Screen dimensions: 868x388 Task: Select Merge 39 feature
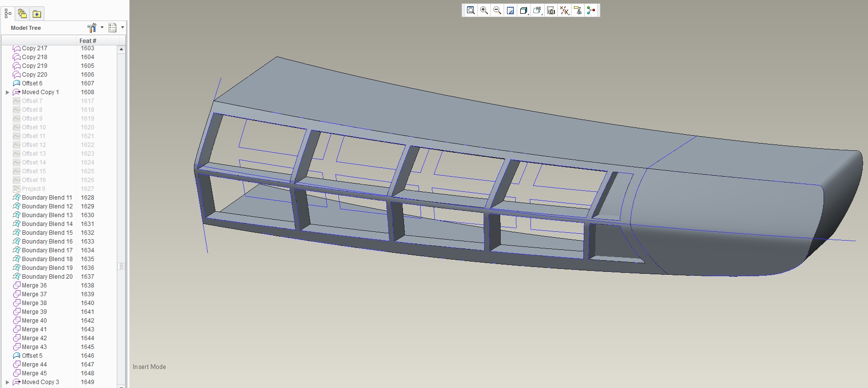[34, 312]
